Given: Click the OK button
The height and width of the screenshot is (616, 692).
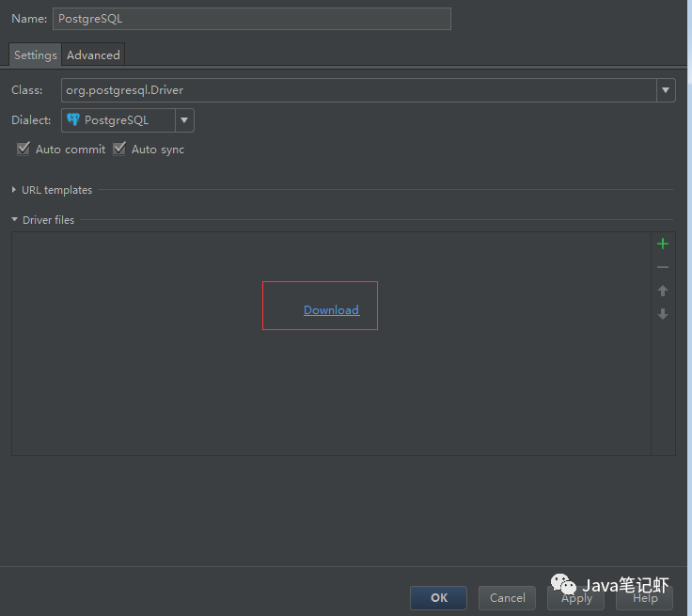Looking at the screenshot, I should (x=438, y=598).
